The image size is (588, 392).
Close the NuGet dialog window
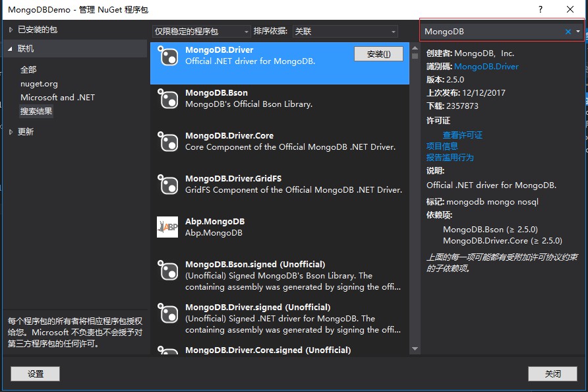point(570,9)
